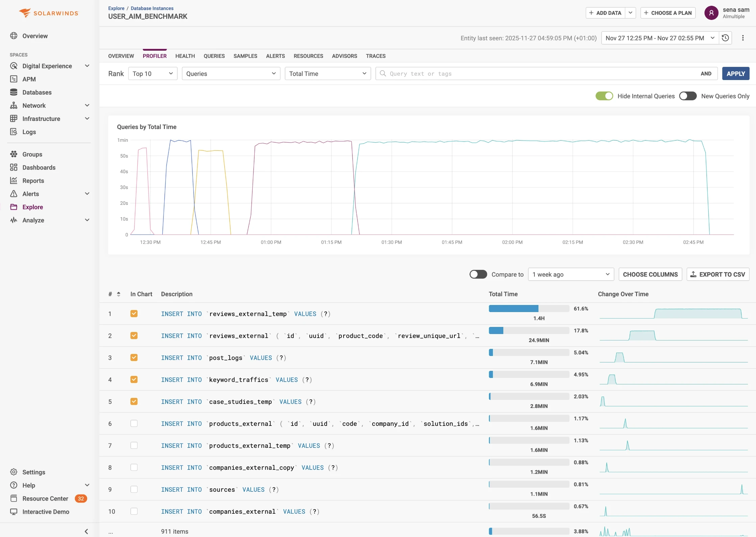This screenshot has width=756, height=537.
Task: Click the Reports chart icon
Action: (x=14, y=180)
